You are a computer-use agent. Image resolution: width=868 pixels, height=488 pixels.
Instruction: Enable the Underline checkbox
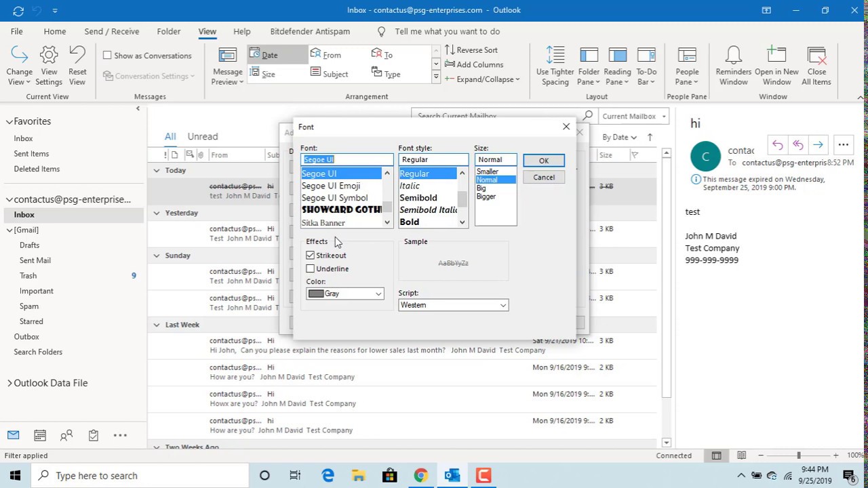(x=311, y=269)
